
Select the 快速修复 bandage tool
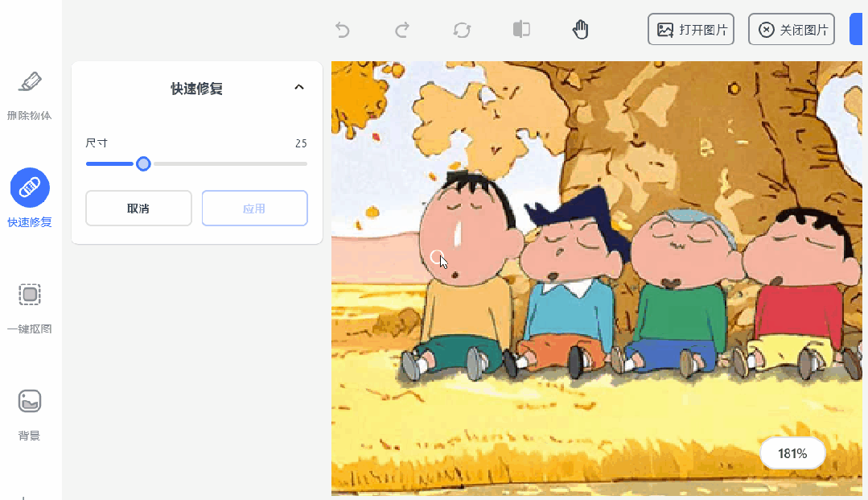tap(29, 198)
